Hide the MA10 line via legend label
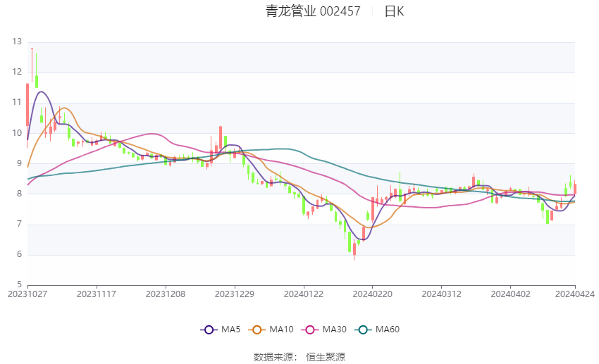 click(x=282, y=330)
